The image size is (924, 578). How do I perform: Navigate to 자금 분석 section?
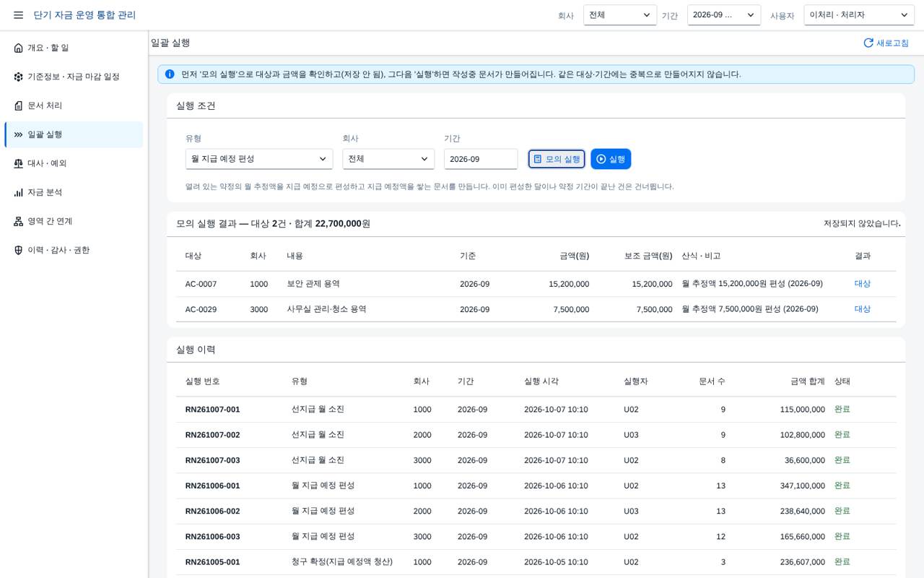click(74, 192)
